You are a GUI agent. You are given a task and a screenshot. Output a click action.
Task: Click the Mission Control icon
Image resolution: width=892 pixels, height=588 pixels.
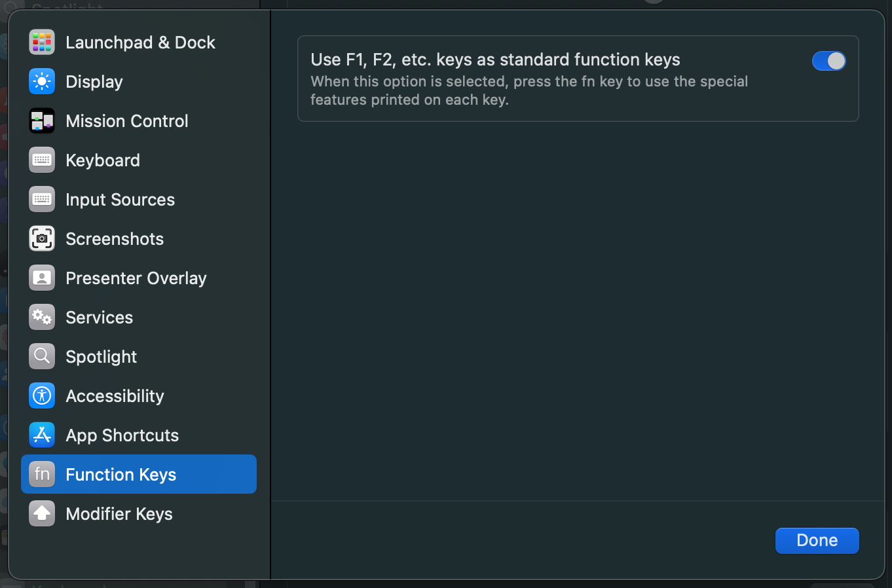click(x=42, y=121)
